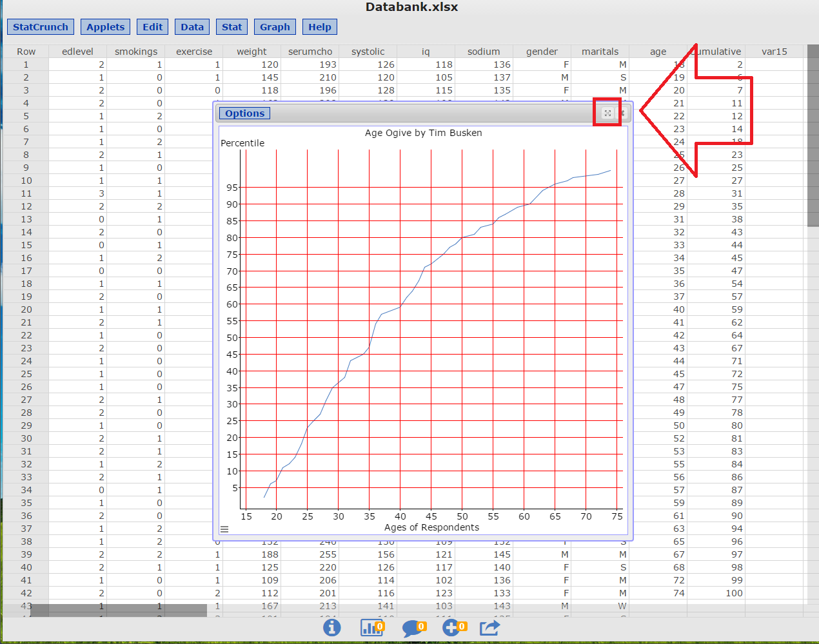The width and height of the screenshot is (819, 644).
Task: Click the Percentile axis label
Action: (x=242, y=143)
